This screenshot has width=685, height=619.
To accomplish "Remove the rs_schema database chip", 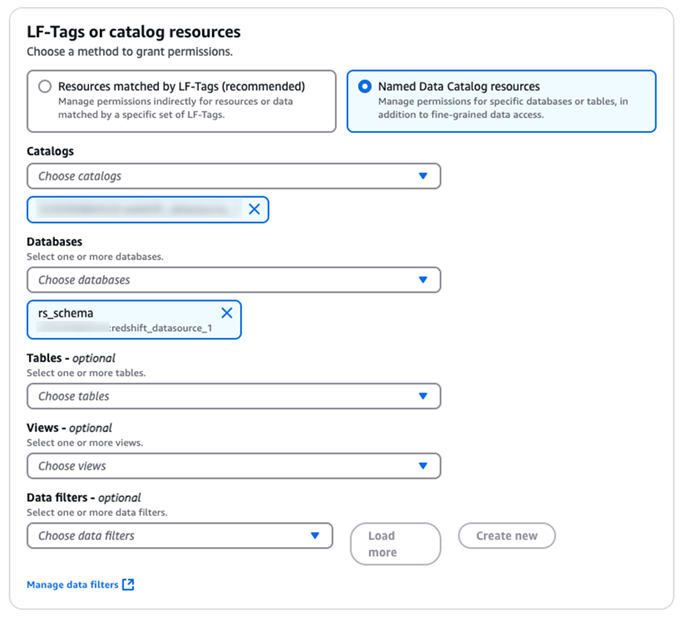I will pyautogui.click(x=226, y=313).
